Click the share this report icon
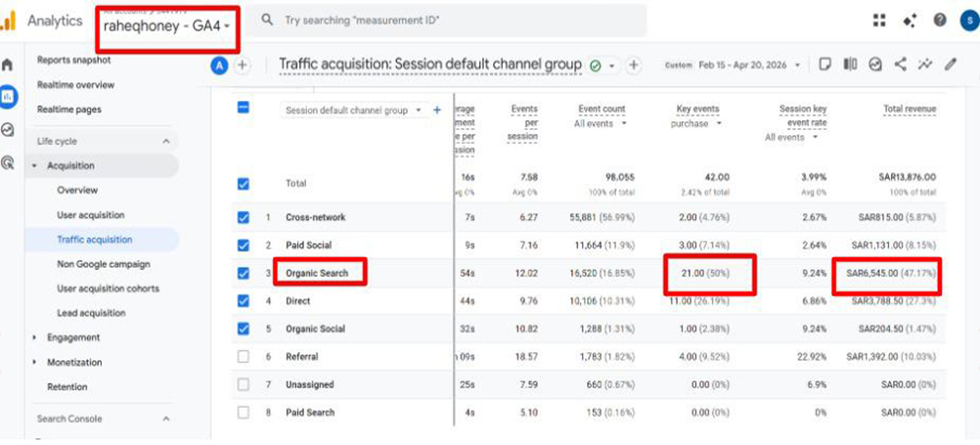980x445 pixels. [899, 65]
